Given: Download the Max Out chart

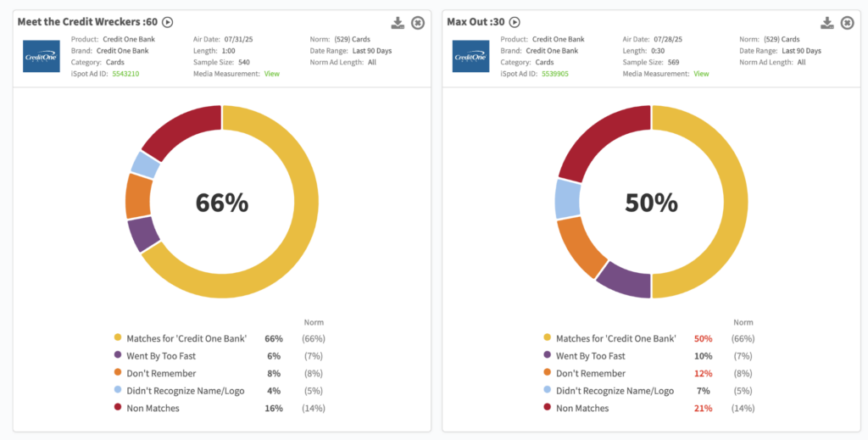Looking at the screenshot, I should [x=827, y=23].
